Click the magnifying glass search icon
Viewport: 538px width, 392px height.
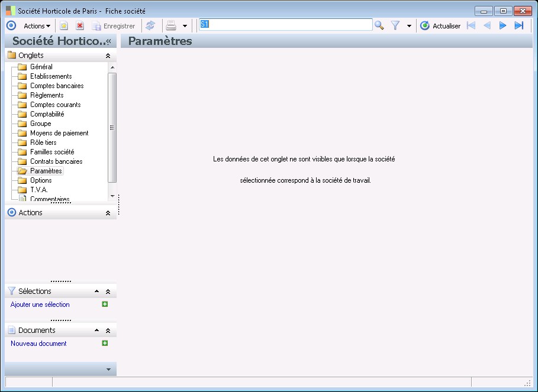[x=379, y=25]
